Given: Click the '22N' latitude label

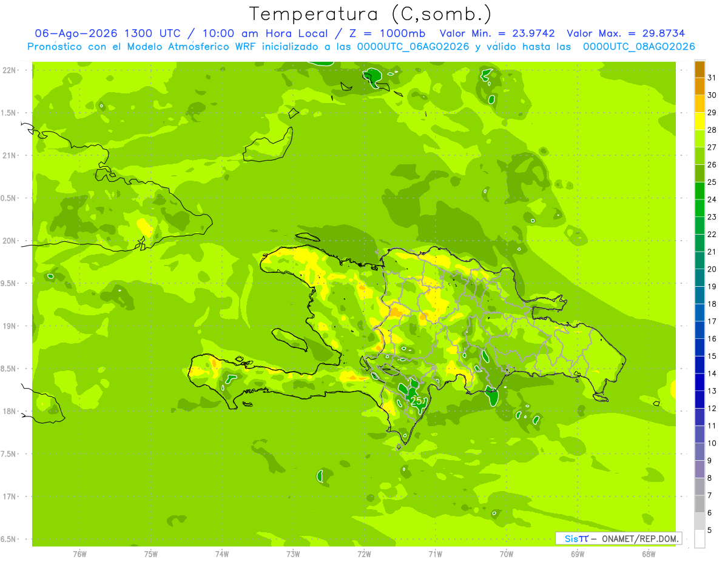Looking at the screenshot, I should pyautogui.click(x=10, y=70).
